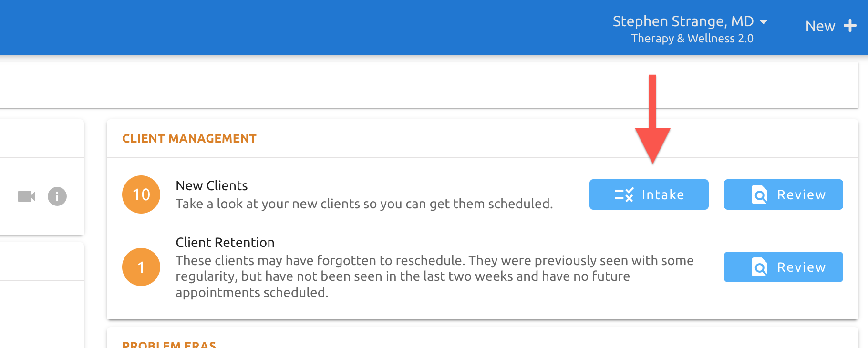Click the plus icon next to New
The height and width of the screenshot is (348, 868).
(x=851, y=26)
